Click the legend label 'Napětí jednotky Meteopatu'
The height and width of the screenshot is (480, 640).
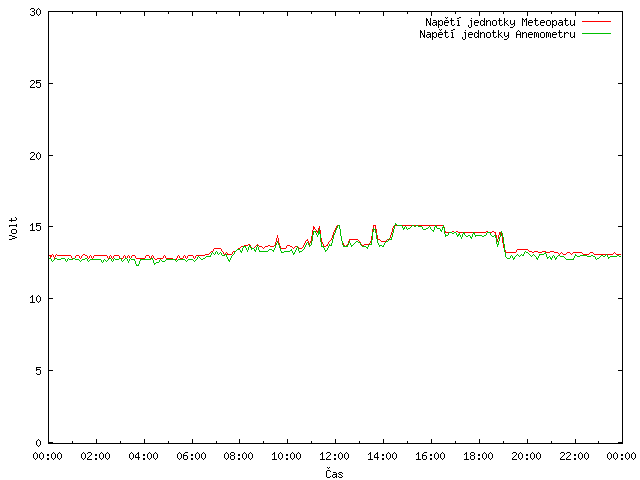pyautogui.click(x=500, y=22)
